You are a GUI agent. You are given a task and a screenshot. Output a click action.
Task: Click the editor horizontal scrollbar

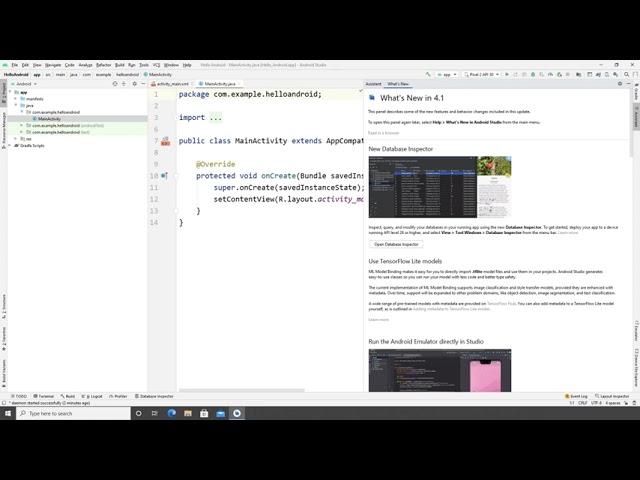coord(242,391)
